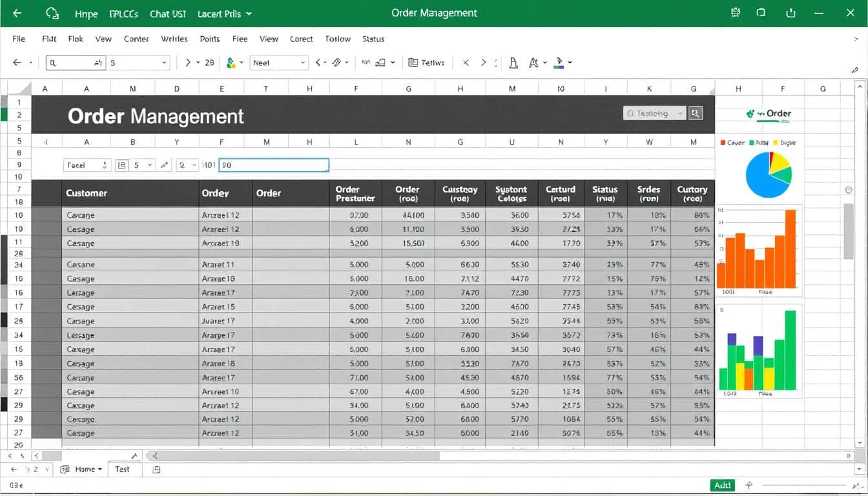Click the Order Presturier column header
868x496 pixels.
coord(355,194)
